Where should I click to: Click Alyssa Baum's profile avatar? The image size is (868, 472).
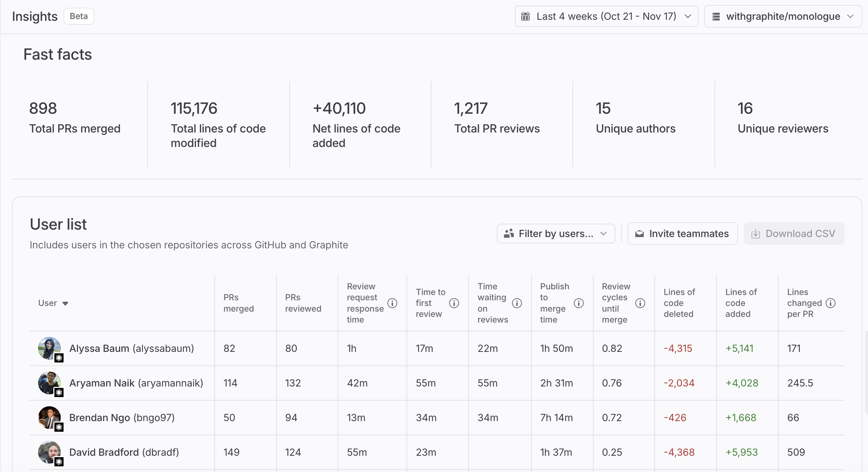coord(49,348)
